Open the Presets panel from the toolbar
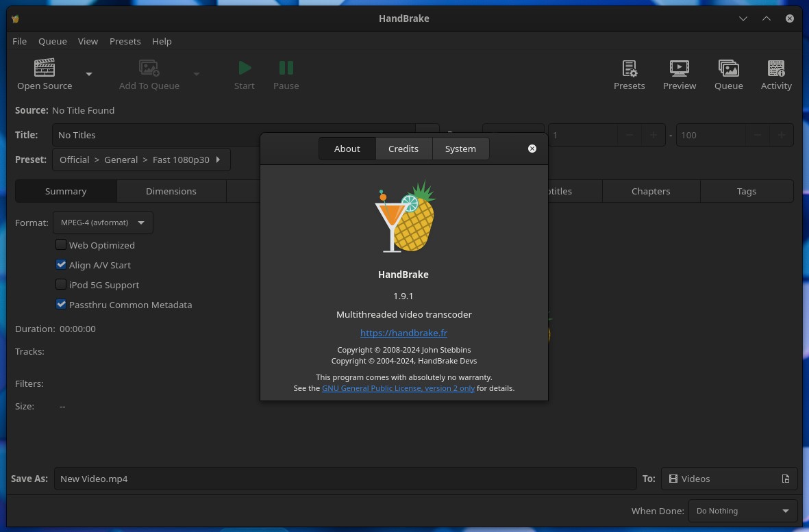Screen dimensions: 809x532 (x=629, y=75)
